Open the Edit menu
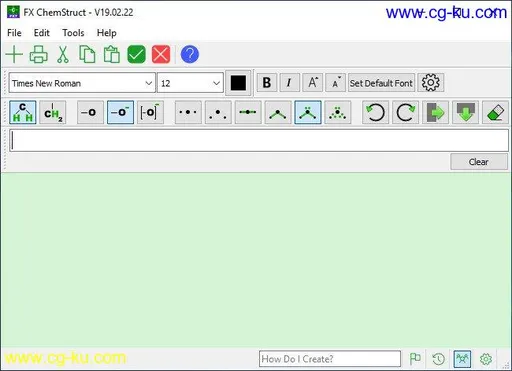 [x=42, y=33]
